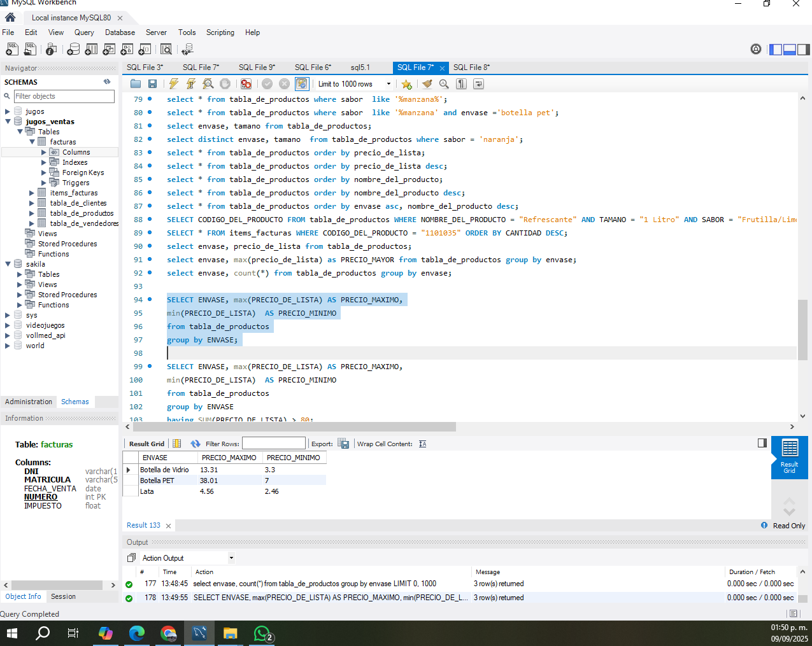Screen dimensions: 812x646
Task: Select the Result Grid view button
Action: (790, 458)
